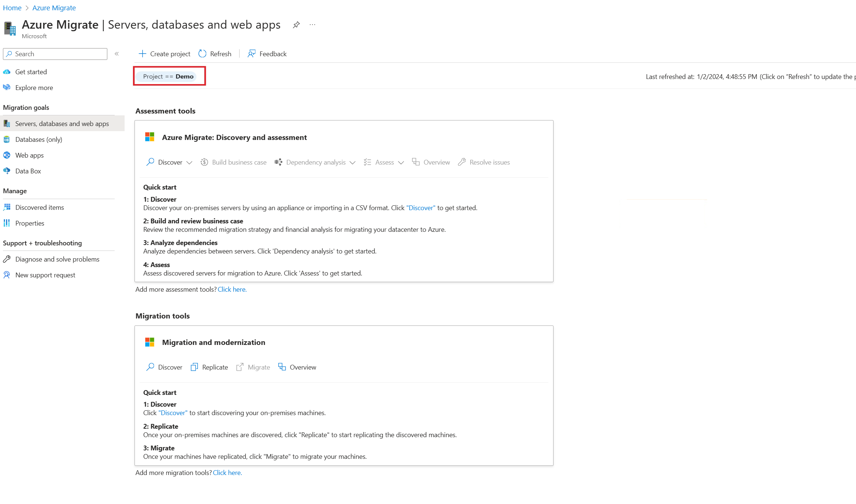
Task: Click Refresh to update the project data
Action: click(x=215, y=53)
